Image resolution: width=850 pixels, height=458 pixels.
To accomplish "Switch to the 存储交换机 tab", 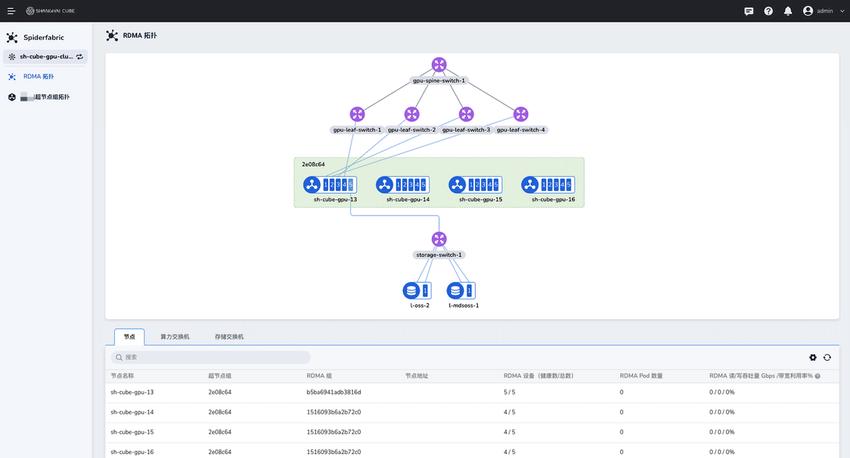I will click(229, 338).
